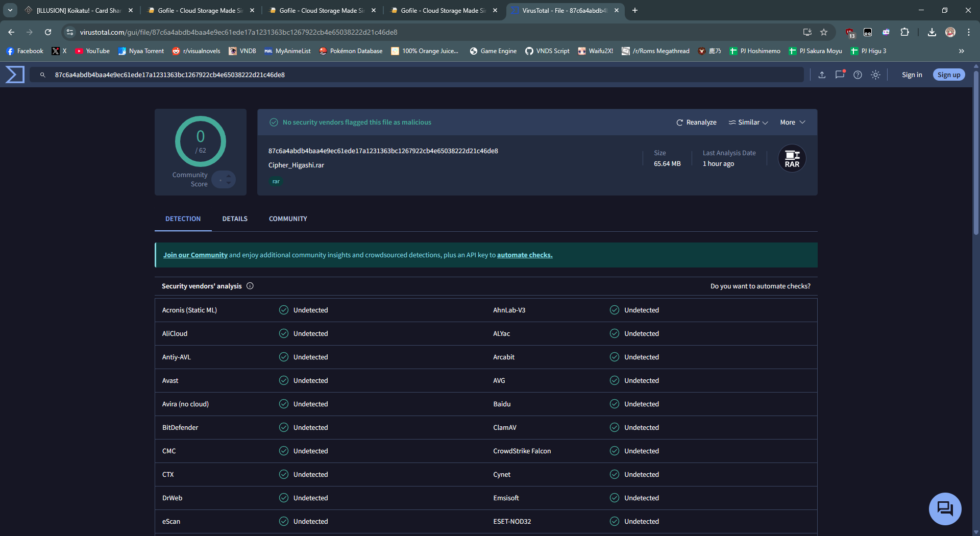Bookmark this page with the star icon
The image size is (980, 536).
(x=824, y=32)
